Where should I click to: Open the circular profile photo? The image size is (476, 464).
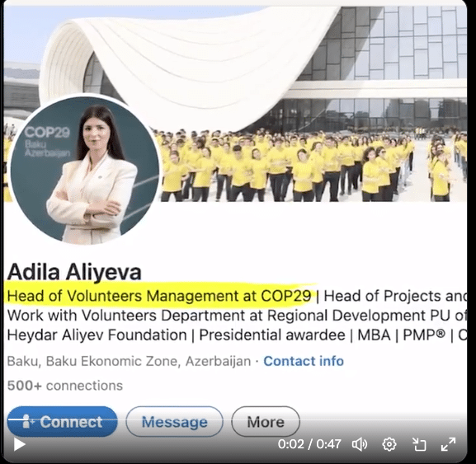(x=85, y=170)
